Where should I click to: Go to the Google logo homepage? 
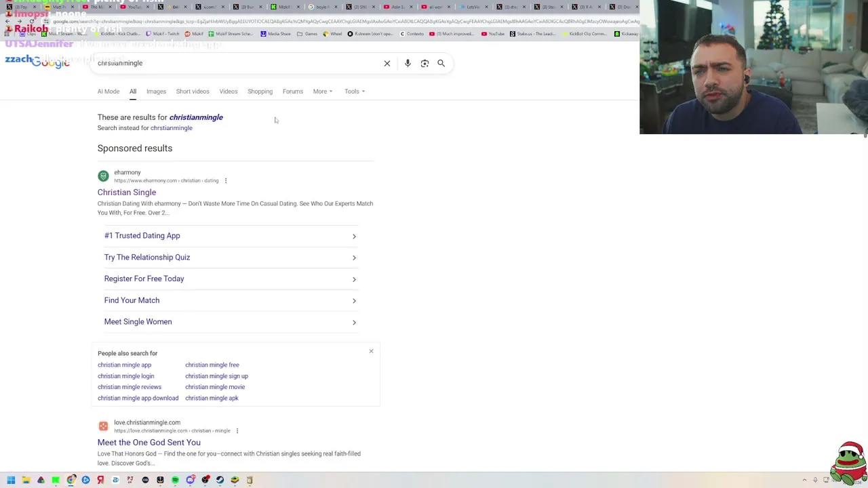point(50,63)
